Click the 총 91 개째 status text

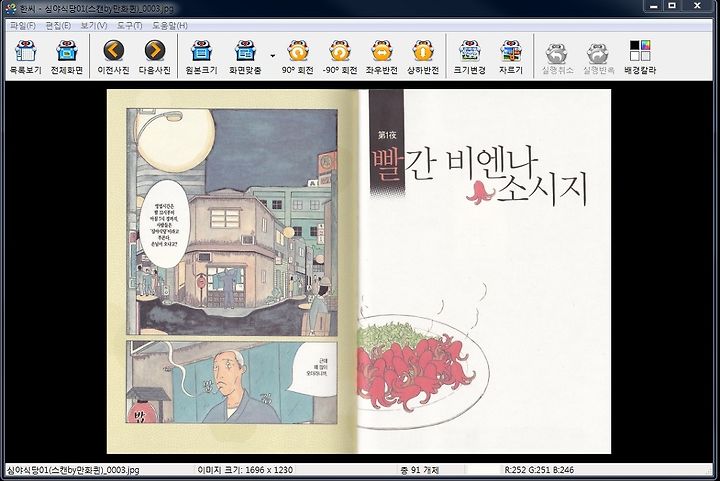click(x=420, y=470)
